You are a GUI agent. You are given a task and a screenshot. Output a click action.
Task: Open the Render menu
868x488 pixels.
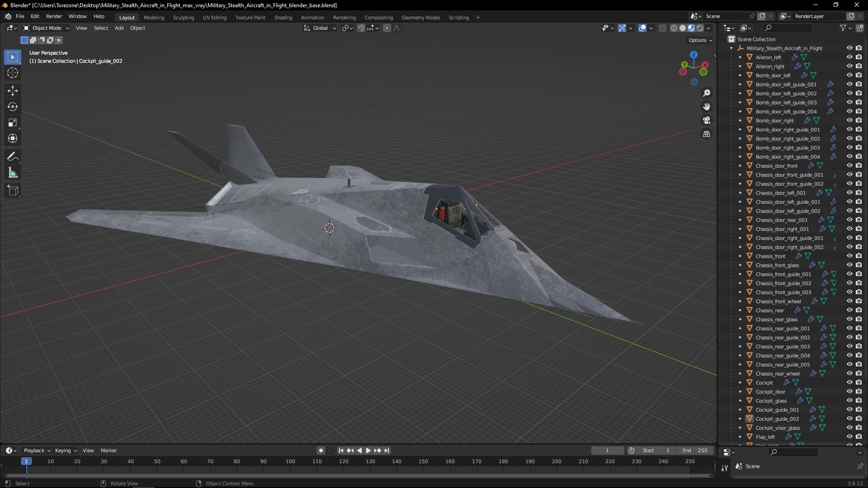(x=54, y=16)
